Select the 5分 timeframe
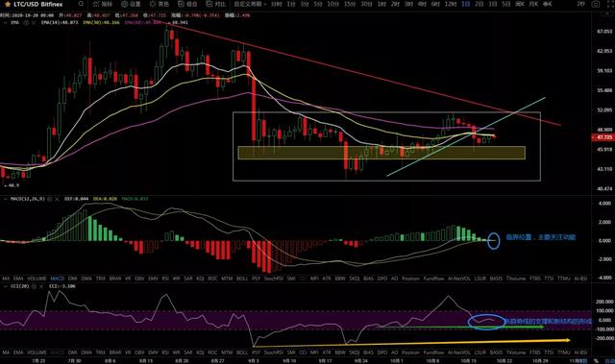 318,4
